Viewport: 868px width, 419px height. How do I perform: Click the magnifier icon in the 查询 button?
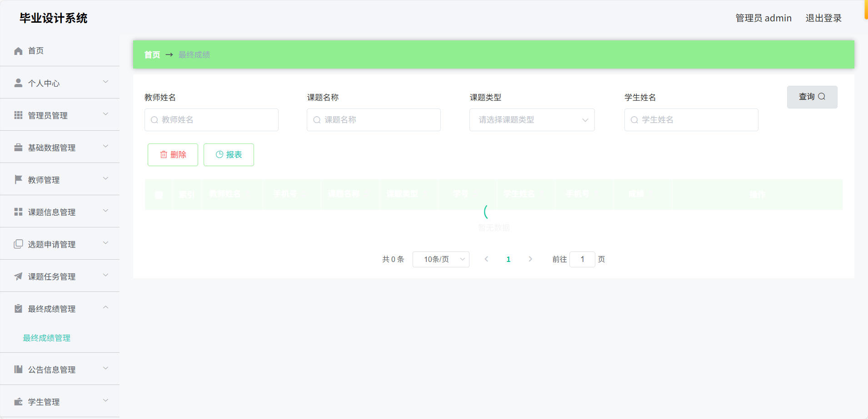pos(822,97)
